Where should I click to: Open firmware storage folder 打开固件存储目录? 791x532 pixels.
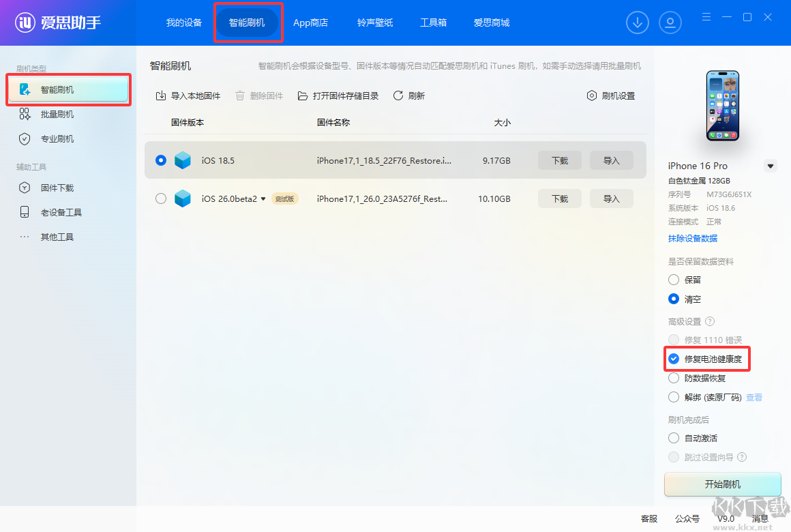pyautogui.click(x=338, y=96)
